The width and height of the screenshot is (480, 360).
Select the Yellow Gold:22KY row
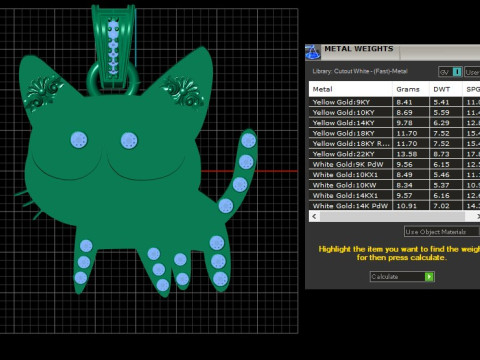tap(394, 154)
